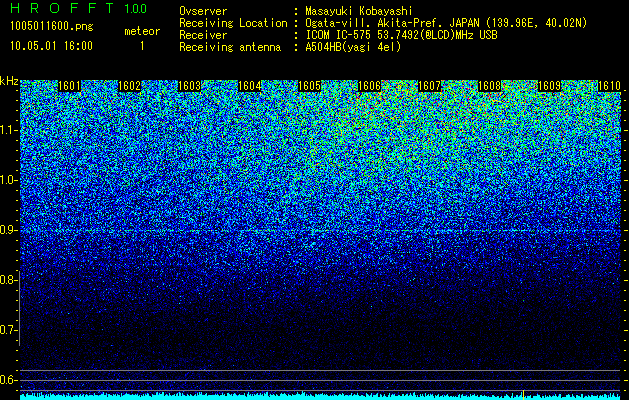
Task: Click the 1608 time marker
Action: click(x=490, y=86)
